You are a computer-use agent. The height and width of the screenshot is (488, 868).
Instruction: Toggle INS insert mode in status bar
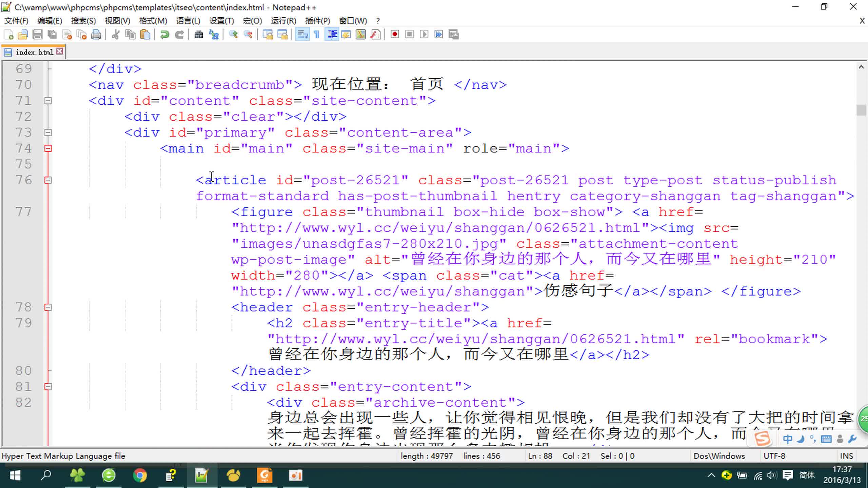click(847, 456)
